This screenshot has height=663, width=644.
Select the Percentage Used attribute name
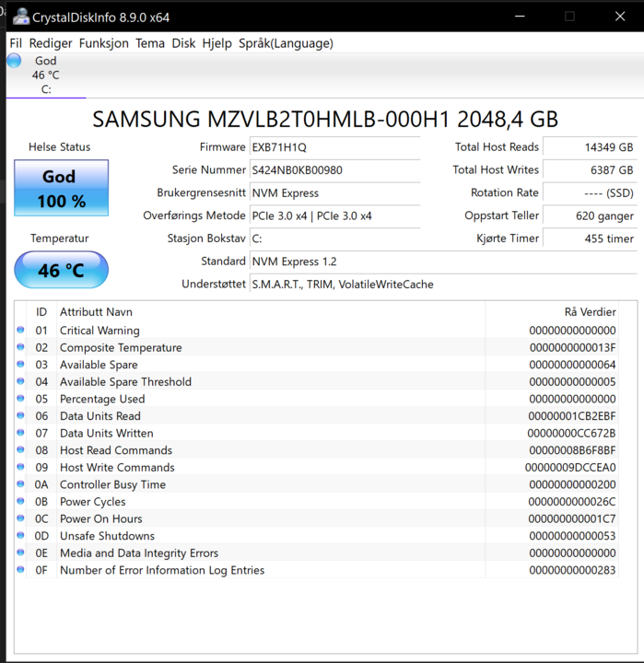tap(102, 399)
